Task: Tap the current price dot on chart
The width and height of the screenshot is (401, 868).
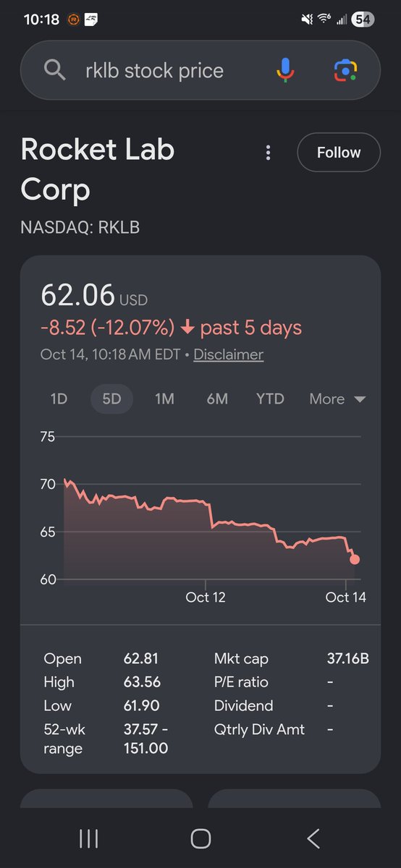Action: [x=355, y=559]
